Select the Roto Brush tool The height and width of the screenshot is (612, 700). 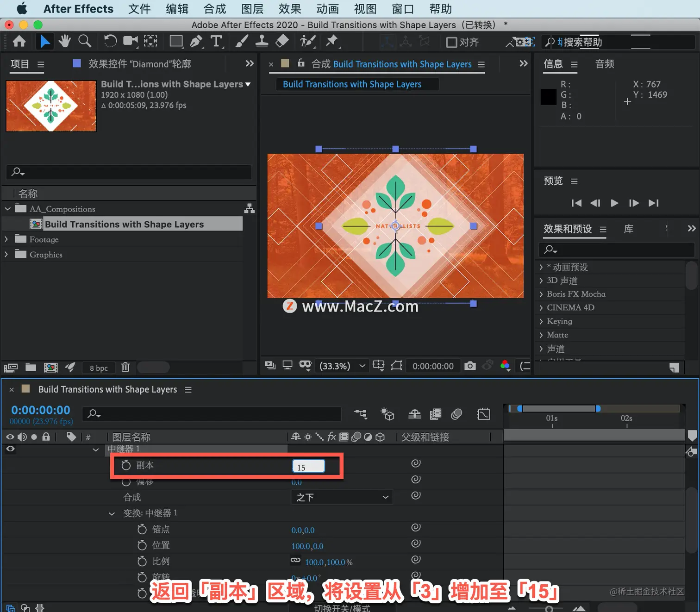click(x=307, y=41)
